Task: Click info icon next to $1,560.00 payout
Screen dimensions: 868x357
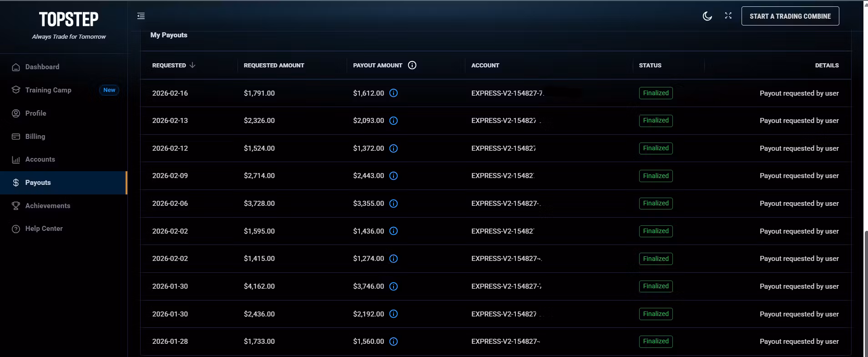Action: 394,342
